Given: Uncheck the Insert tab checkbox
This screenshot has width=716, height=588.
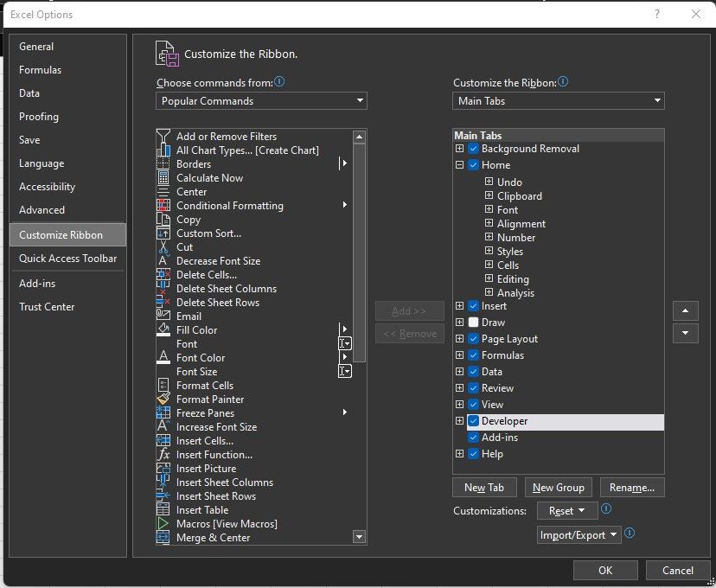Looking at the screenshot, I should (x=473, y=306).
